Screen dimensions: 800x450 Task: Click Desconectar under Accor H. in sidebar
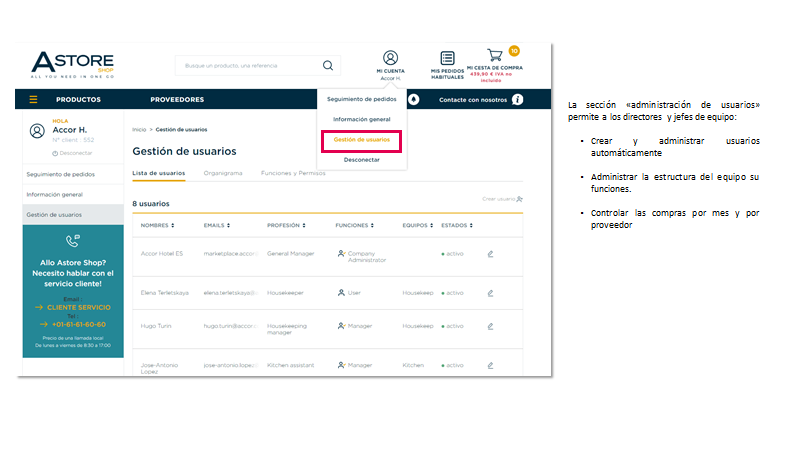[x=72, y=153]
